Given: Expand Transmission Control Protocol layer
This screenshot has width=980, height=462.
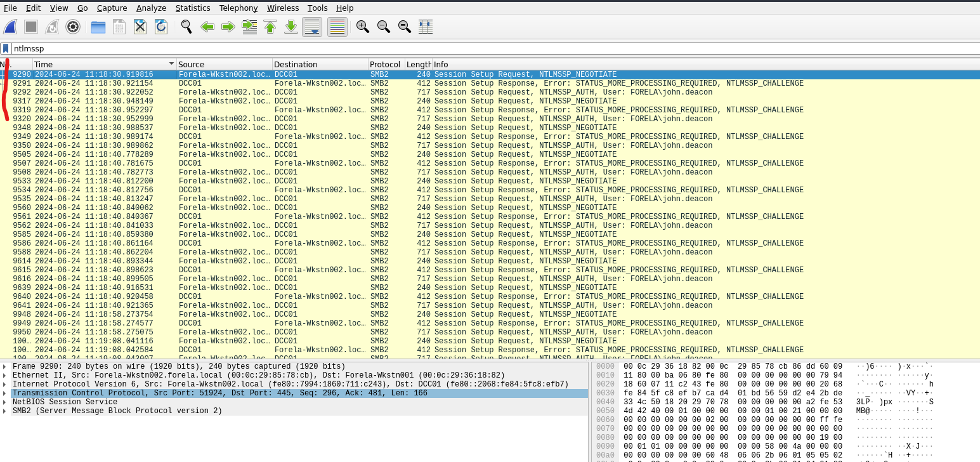Looking at the screenshot, I should [x=5, y=393].
